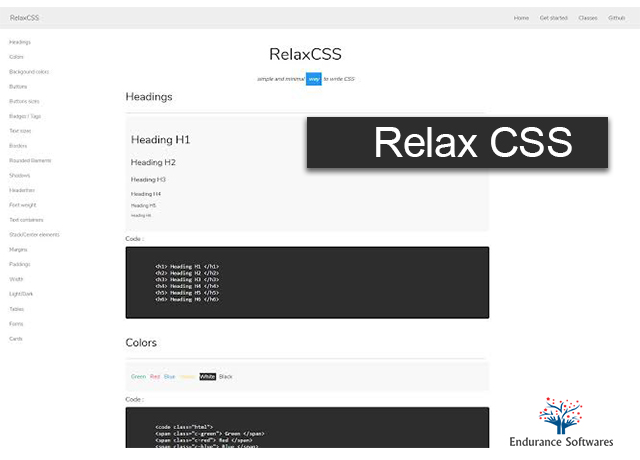Open Font weight sidebar link

(x=23, y=205)
